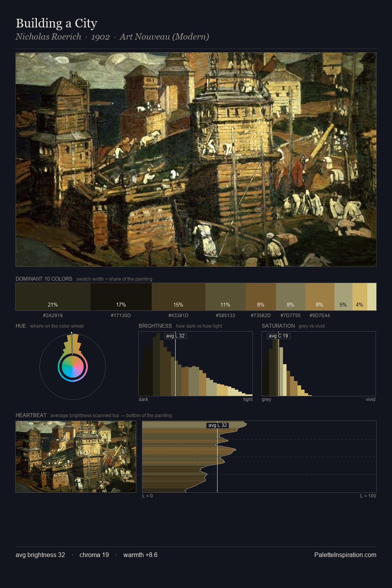Open the main Building a City painting image
This screenshot has height=588, width=392.
[x=196, y=160]
